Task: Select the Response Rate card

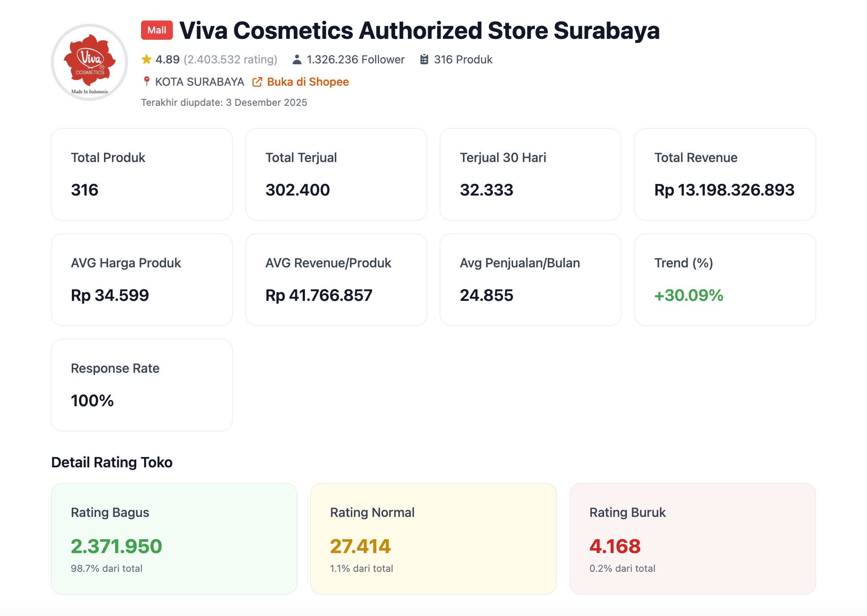Action: (x=142, y=385)
